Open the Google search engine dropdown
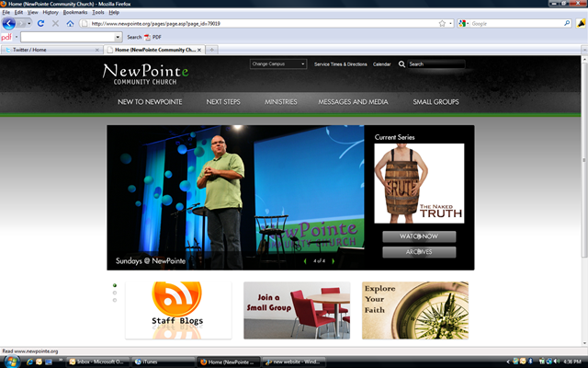 click(x=463, y=23)
